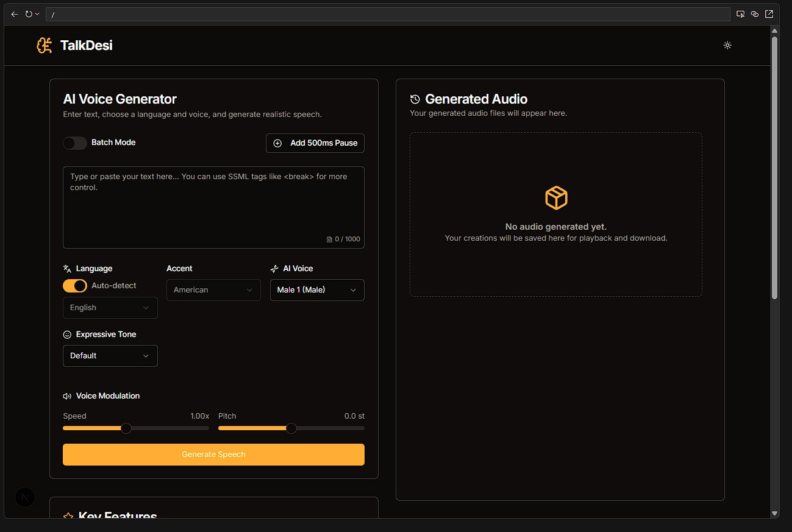Screen dimensions: 792x532
Task: Click the copy link icon in browser bar
Action: pyautogui.click(x=755, y=14)
